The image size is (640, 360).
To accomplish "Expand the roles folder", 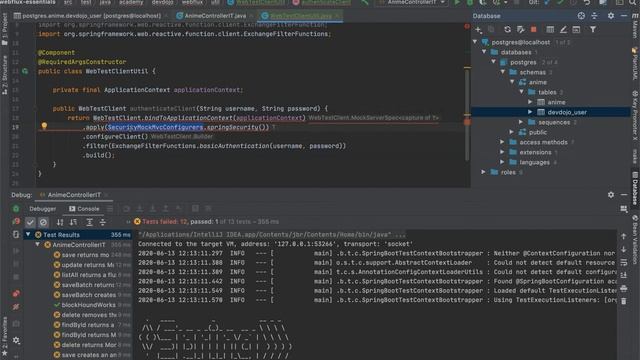I will 484,172.
